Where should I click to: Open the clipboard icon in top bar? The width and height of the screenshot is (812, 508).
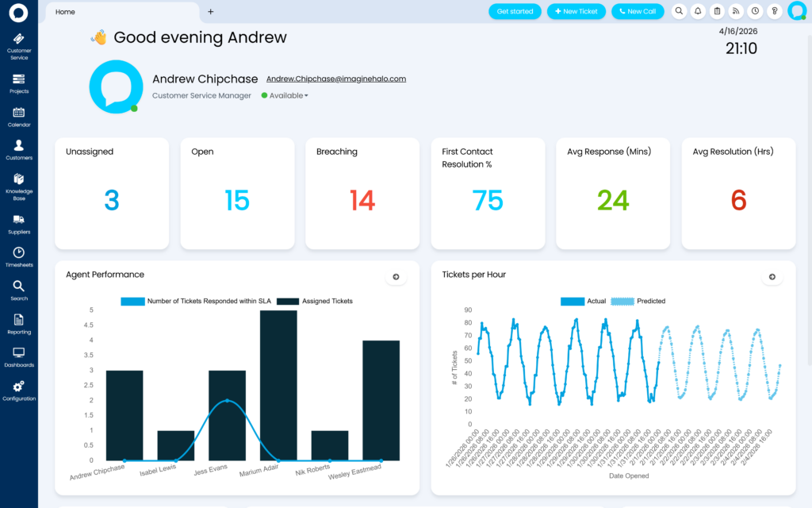(x=717, y=11)
